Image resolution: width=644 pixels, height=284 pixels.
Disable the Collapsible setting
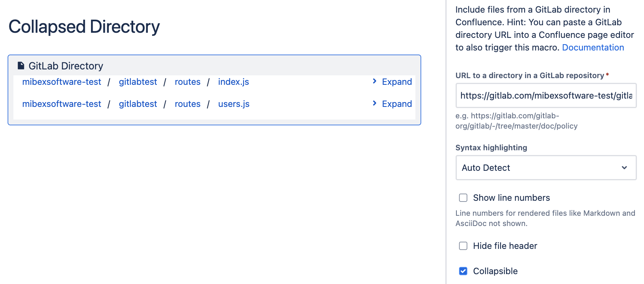coord(463,271)
